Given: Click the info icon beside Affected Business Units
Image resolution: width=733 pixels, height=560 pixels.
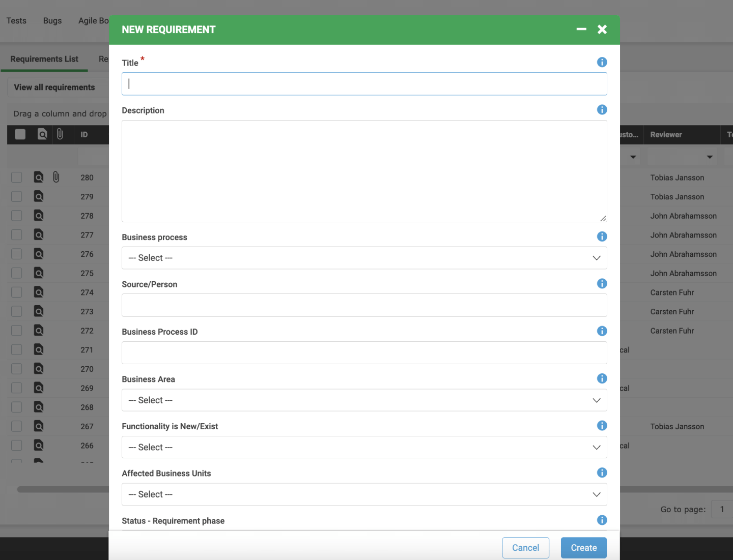Looking at the screenshot, I should coord(602,473).
